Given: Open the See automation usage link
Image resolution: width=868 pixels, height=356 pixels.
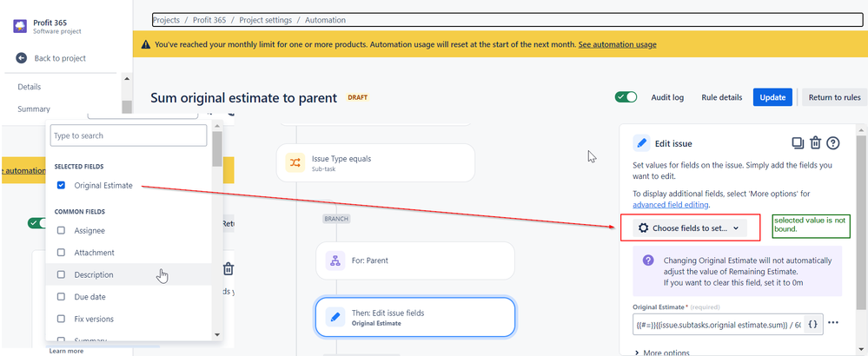Looking at the screenshot, I should pyautogui.click(x=617, y=44).
